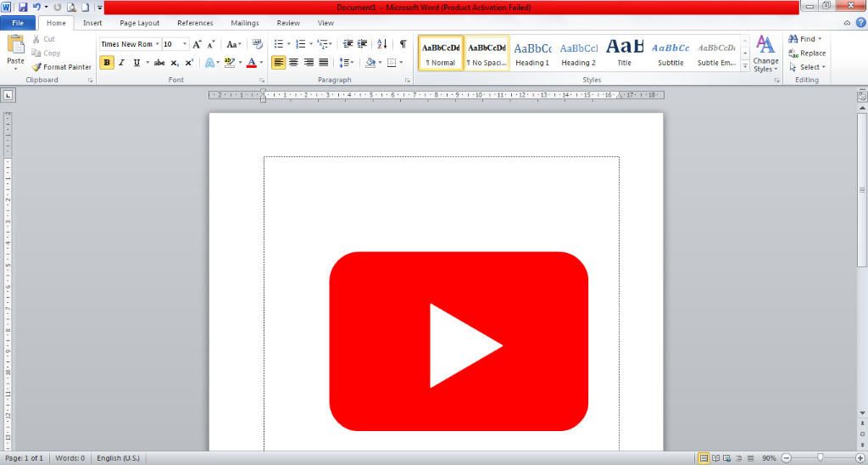868x465 pixels.
Task: Toggle Justify alignment
Action: tap(324, 63)
